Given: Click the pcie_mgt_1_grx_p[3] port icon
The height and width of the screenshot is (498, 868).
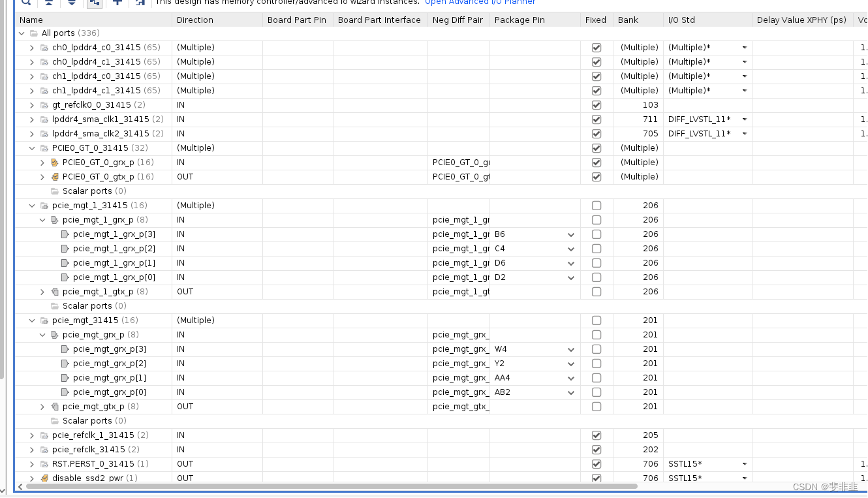Looking at the screenshot, I should 65,234.
